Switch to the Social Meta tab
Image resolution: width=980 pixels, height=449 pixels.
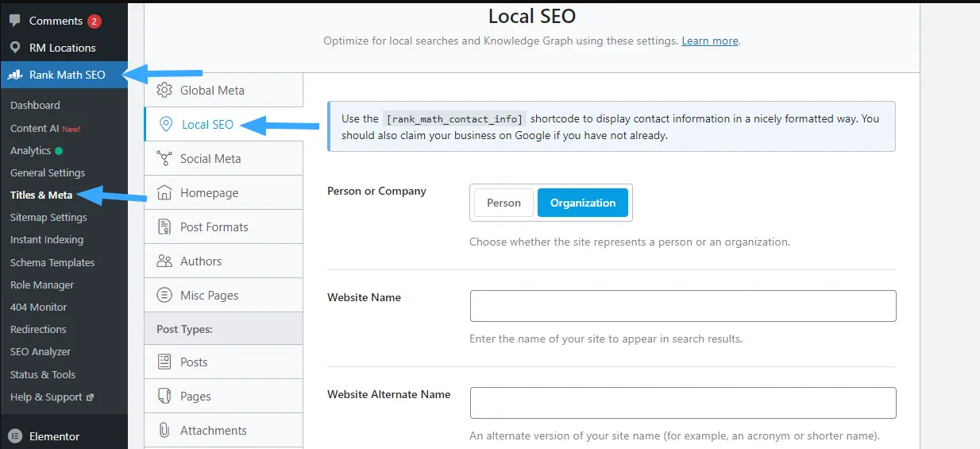(223, 158)
